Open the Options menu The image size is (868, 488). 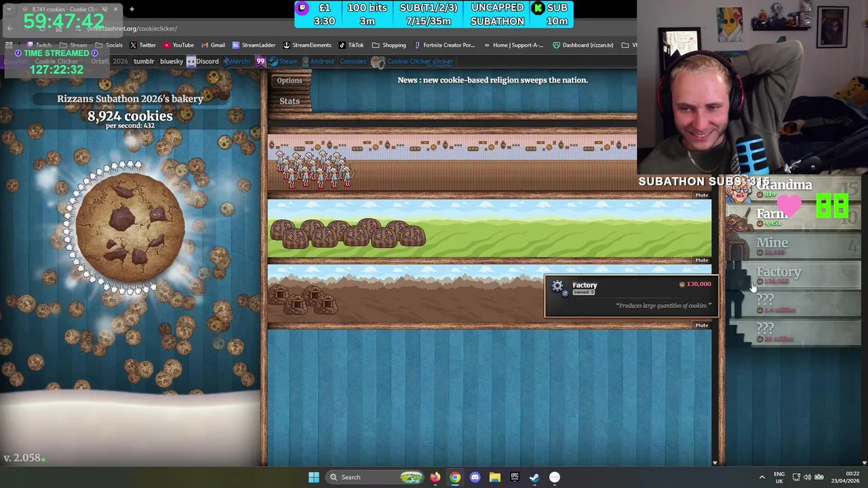pyautogui.click(x=290, y=81)
